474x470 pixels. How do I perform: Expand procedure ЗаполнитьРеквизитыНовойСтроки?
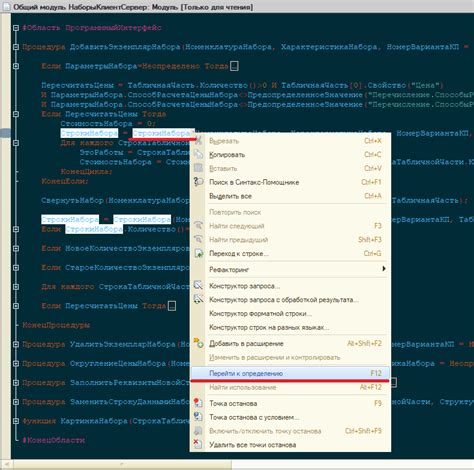pyautogui.click(x=16, y=383)
